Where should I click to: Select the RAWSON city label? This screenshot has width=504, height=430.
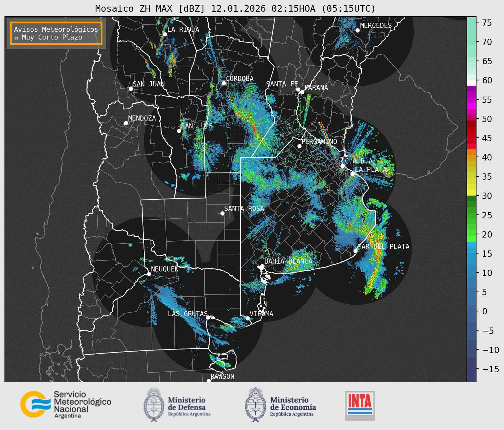[x=223, y=376]
